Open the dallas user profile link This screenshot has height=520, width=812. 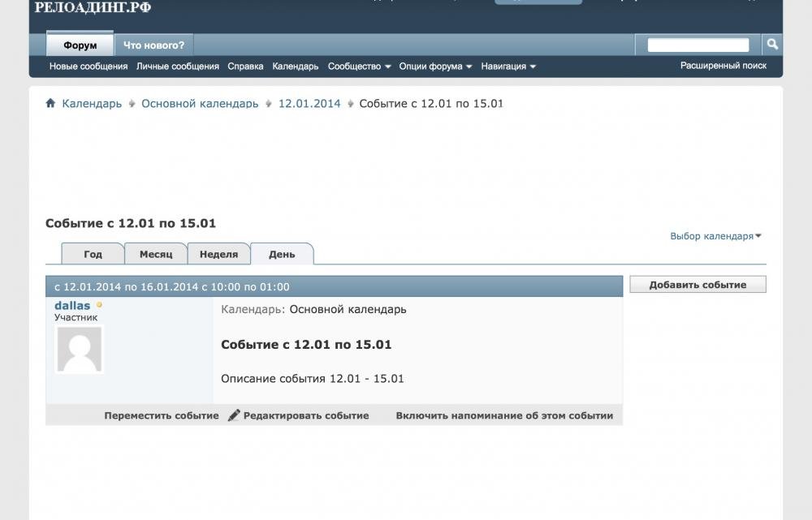click(72, 306)
